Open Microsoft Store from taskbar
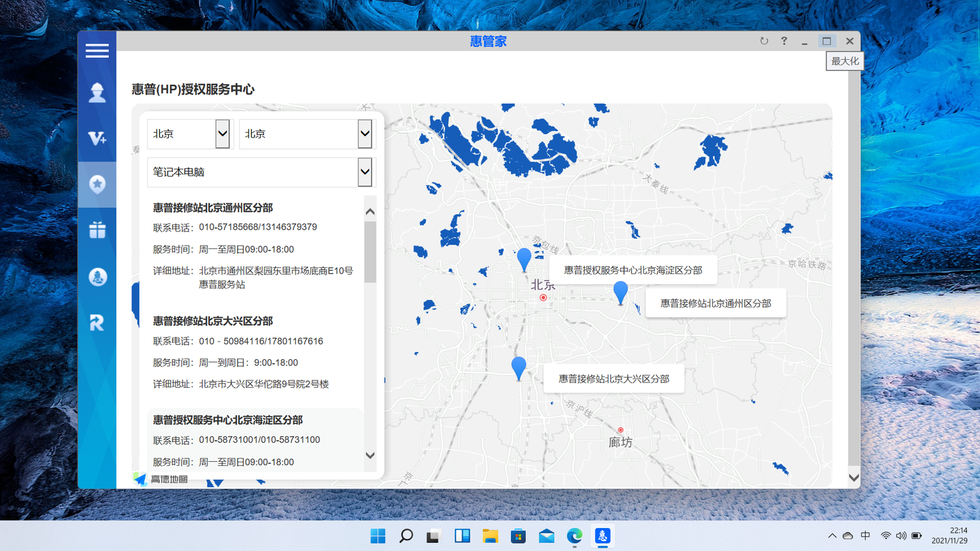 (519, 536)
